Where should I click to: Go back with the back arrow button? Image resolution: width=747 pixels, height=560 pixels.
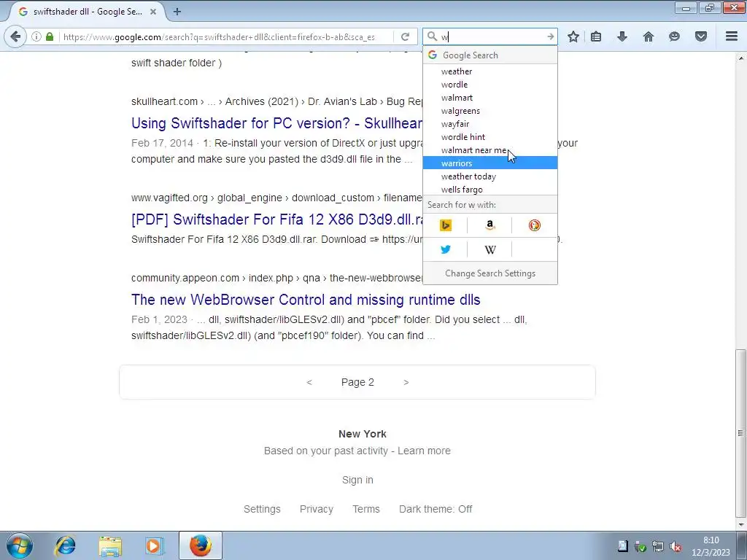tap(15, 36)
